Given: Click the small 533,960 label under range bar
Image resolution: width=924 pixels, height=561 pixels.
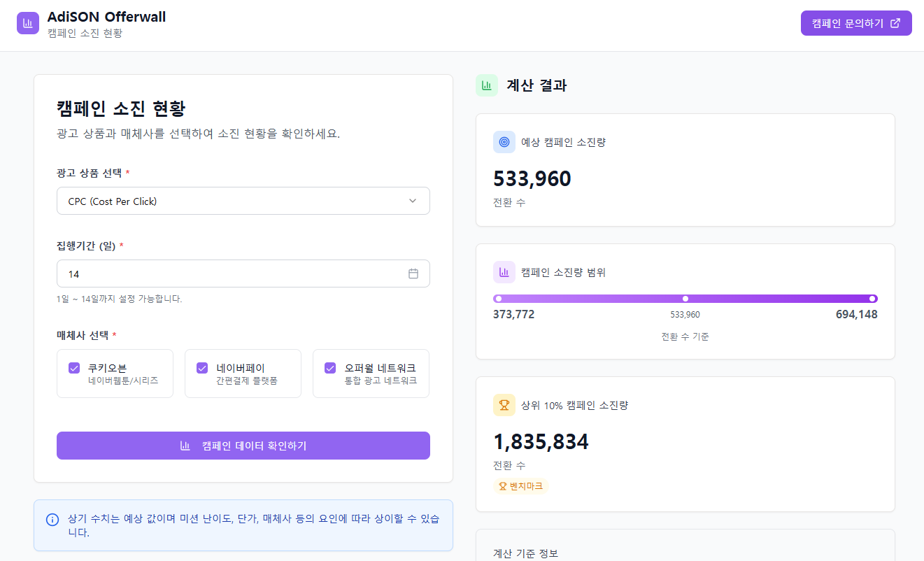Looking at the screenshot, I should point(685,315).
